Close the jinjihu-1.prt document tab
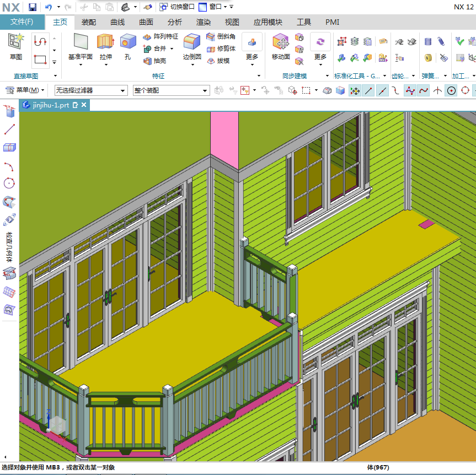The height and width of the screenshot is (475, 476). click(84, 105)
